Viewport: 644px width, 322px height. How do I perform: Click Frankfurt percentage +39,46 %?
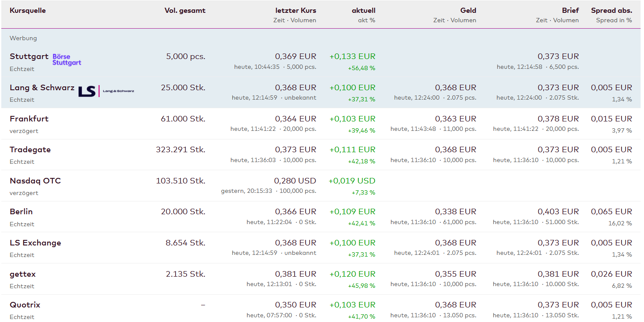pos(362,130)
